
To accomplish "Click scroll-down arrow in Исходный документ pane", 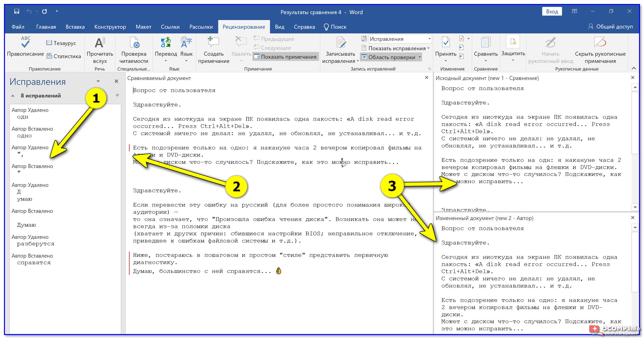I will tap(635, 207).
